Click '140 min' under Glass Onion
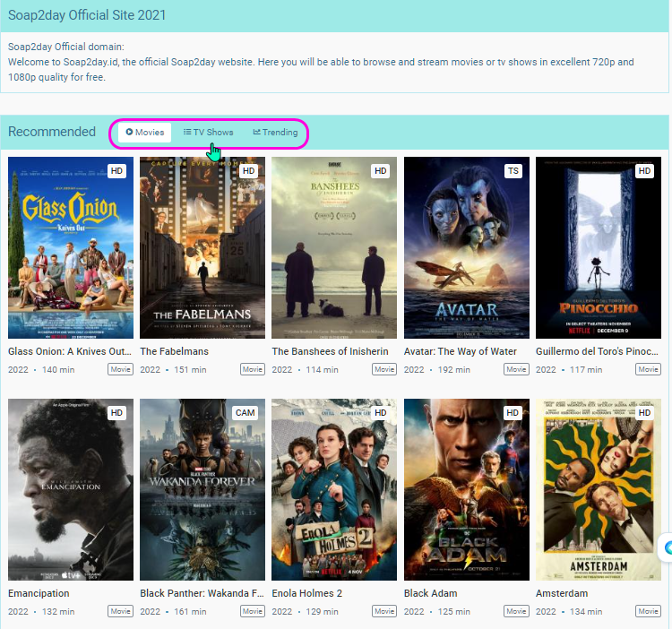 click(x=58, y=370)
